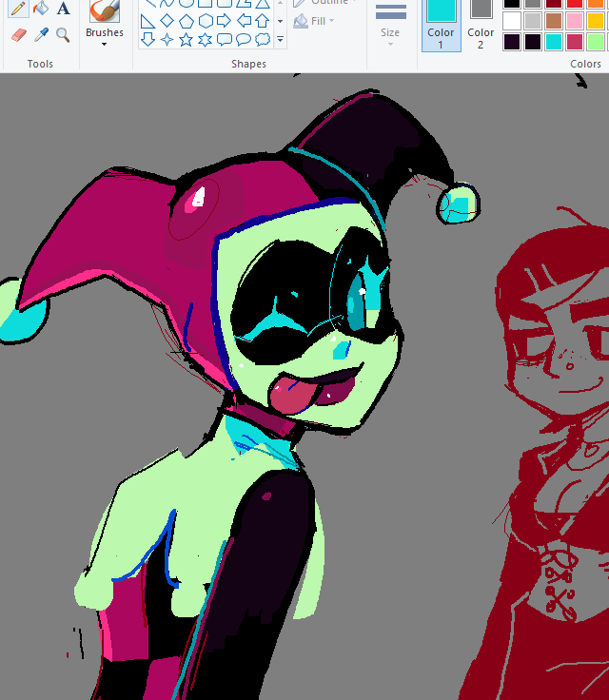Pick the orange palette swatch
Image resolution: width=609 pixels, height=700 pixels.
pyautogui.click(x=596, y=4)
